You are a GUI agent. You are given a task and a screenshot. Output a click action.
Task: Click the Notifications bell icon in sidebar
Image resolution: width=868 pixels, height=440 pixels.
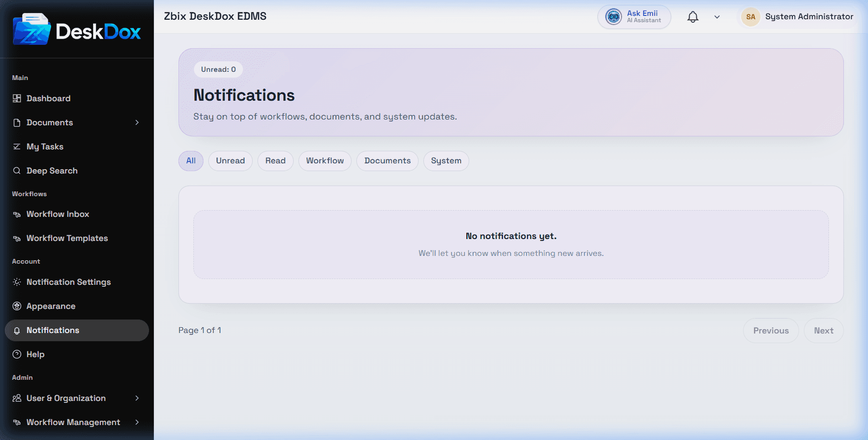pyautogui.click(x=17, y=331)
